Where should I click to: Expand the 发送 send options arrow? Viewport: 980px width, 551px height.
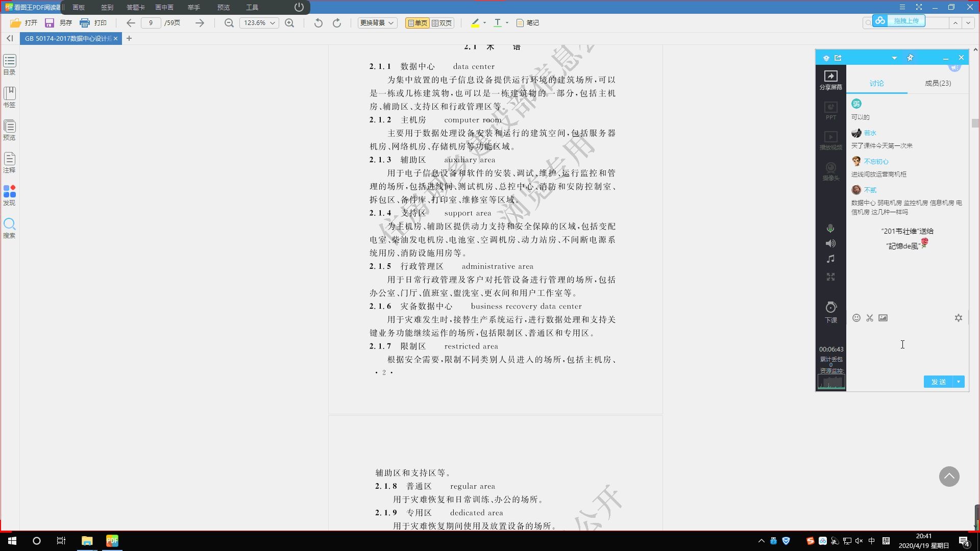point(959,382)
